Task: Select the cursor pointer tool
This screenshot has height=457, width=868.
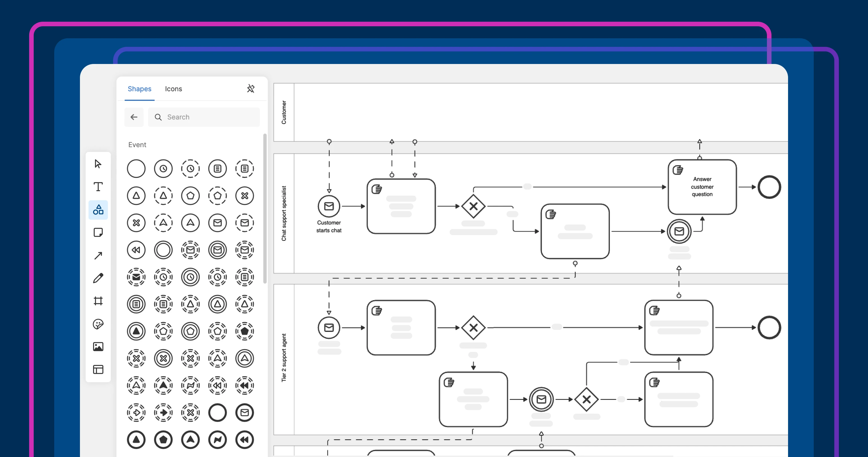Action: point(98,164)
